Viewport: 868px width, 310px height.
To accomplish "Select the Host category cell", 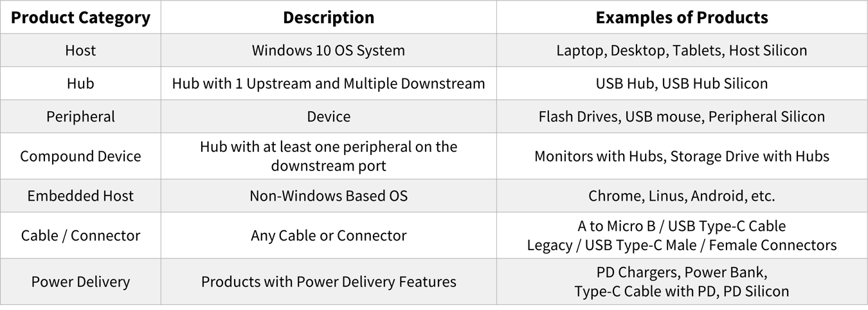I will (x=80, y=50).
